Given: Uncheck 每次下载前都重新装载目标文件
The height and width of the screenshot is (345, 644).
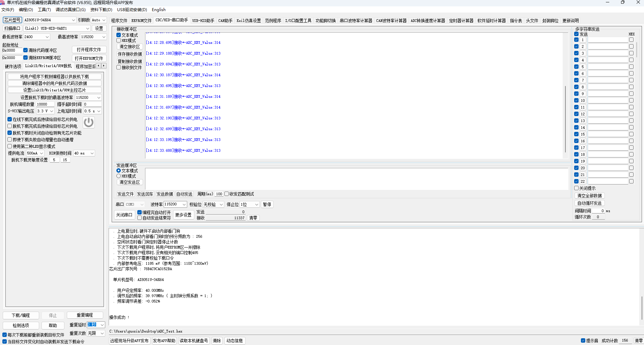Looking at the screenshot, I should pos(5,335).
